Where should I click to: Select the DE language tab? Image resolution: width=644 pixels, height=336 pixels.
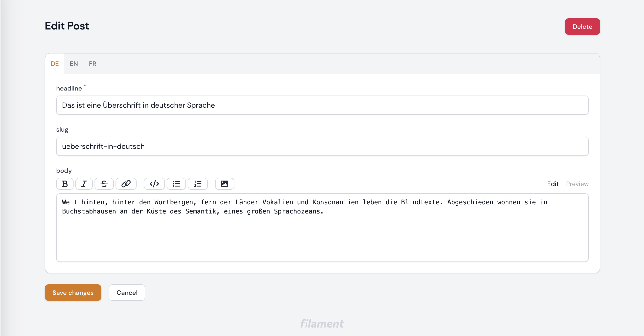click(55, 64)
